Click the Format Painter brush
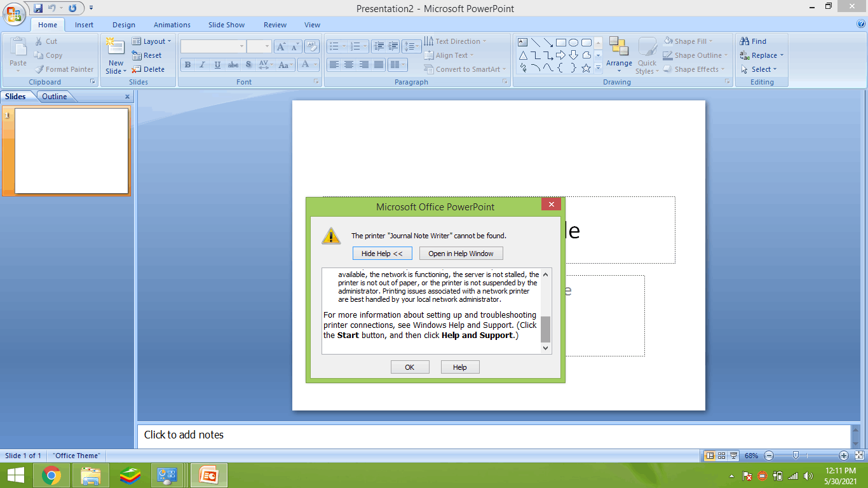868x488 pixels. point(39,69)
